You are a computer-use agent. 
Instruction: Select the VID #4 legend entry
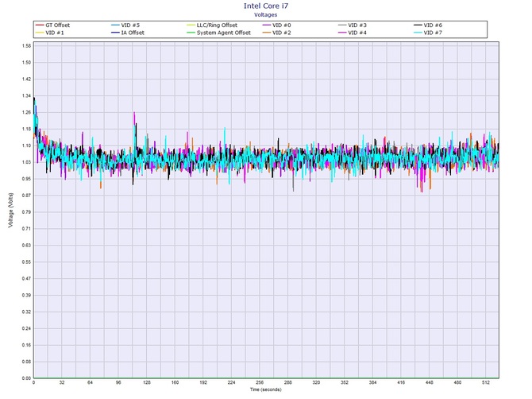click(x=353, y=33)
